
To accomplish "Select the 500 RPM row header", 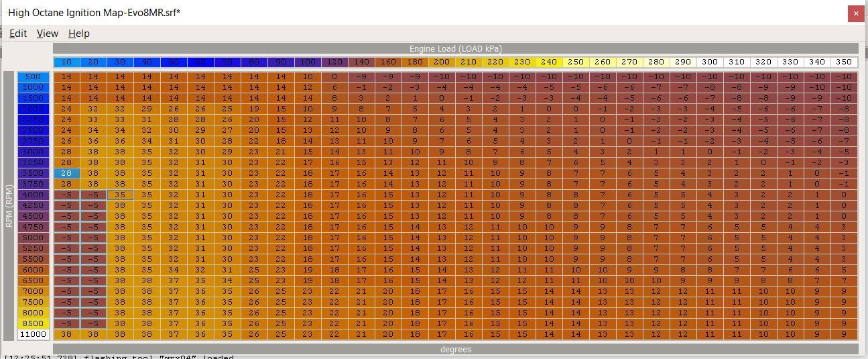I will (x=34, y=76).
